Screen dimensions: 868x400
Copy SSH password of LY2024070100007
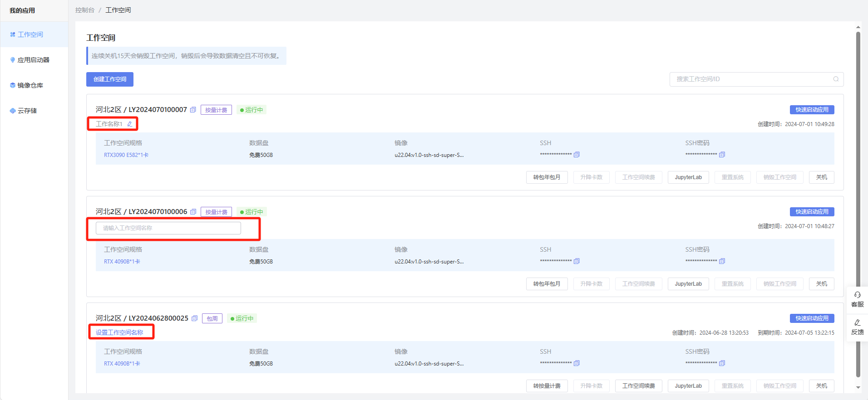click(x=722, y=155)
